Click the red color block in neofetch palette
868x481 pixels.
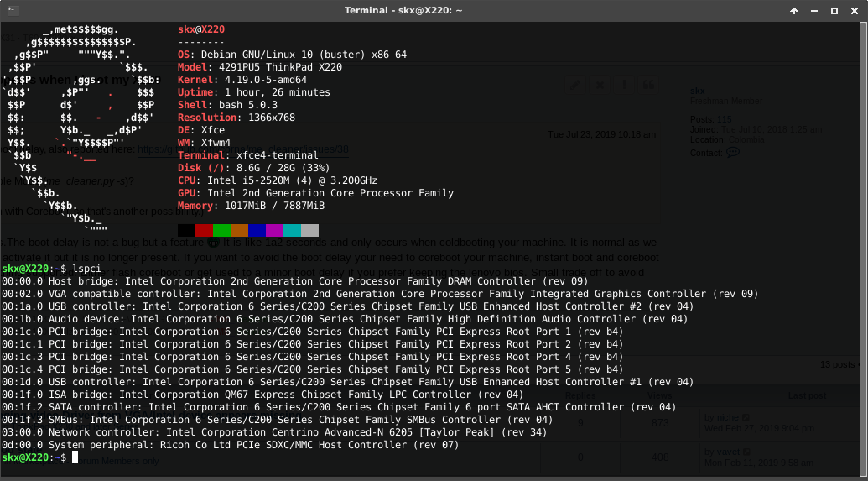[x=205, y=231]
